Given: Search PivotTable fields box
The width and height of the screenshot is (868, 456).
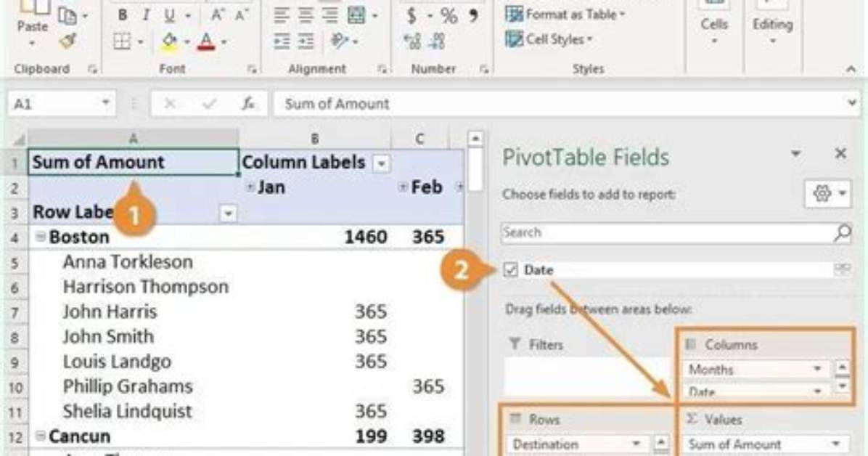Looking at the screenshot, I should pyautogui.click(x=676, y=232).
